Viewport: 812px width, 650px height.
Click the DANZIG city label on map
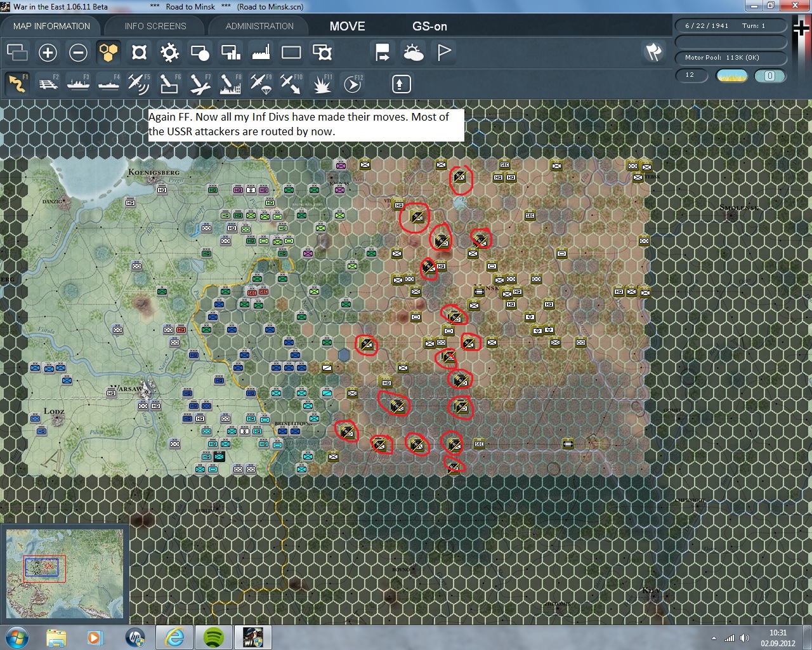click(53, 201)
